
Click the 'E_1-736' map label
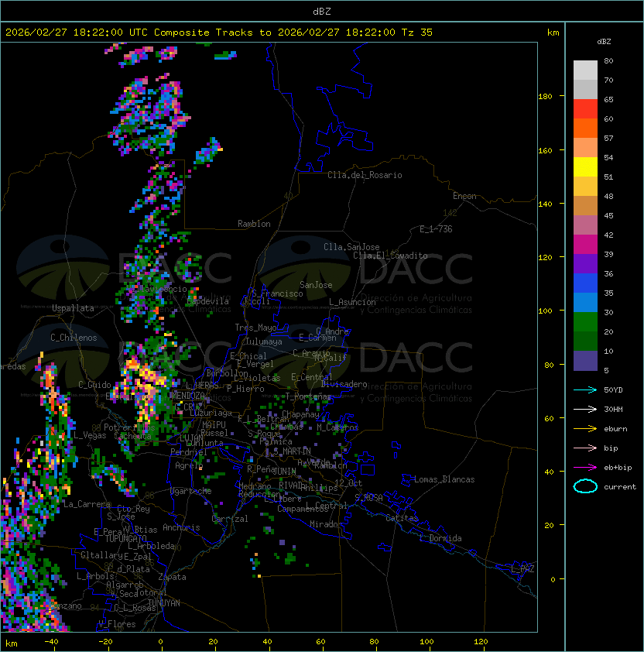pyautogui.click(x=436, y=229)
